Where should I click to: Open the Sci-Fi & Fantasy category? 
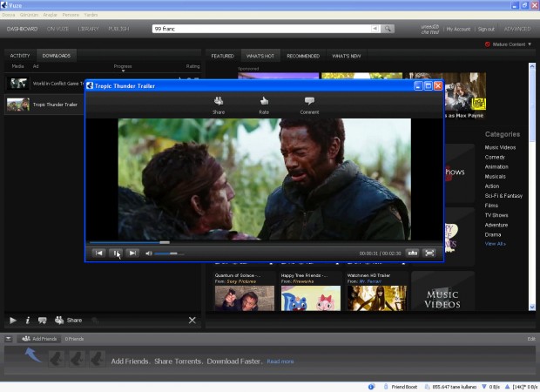[503, 196]
